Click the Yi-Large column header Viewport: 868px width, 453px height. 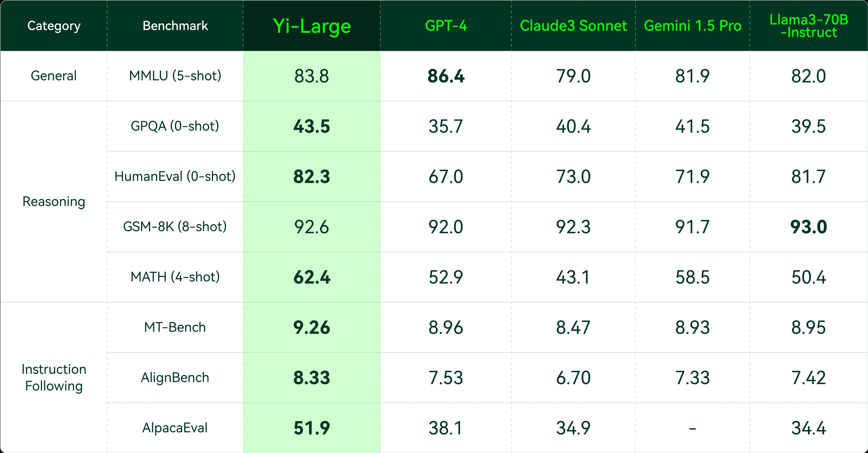pyautogui.click(x=312, y=26)
